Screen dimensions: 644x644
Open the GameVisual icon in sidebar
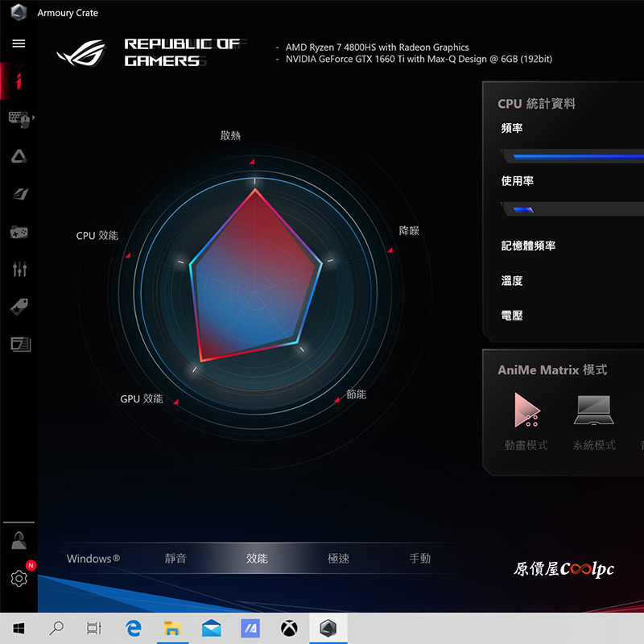point(19,194)
